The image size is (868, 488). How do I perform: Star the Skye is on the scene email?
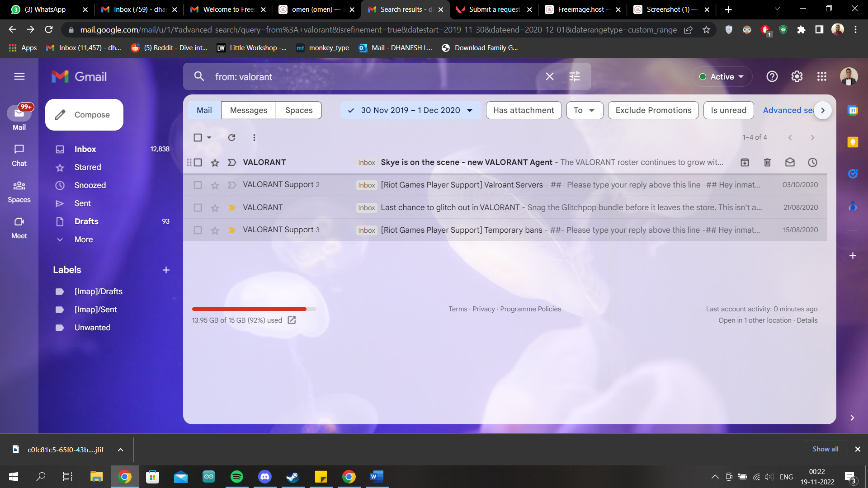215,162
